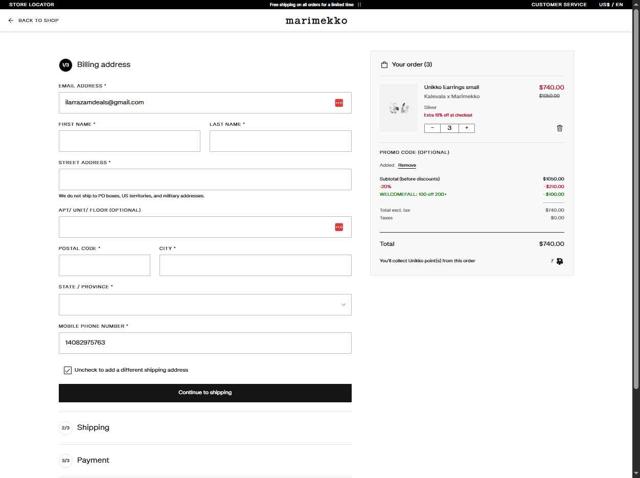Image resolution: width=640 pixels, height=478 pixels.
Task: Click the PO boxes shipping notice text
Action: coord(131,196)
